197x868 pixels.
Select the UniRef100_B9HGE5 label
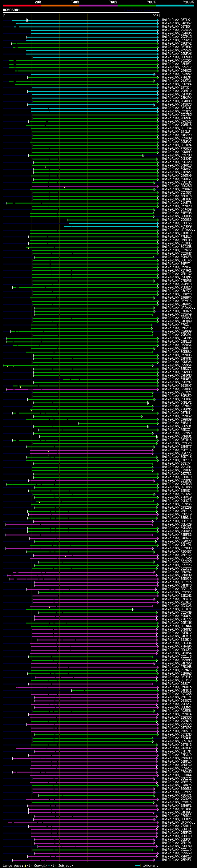coord(176,257)
